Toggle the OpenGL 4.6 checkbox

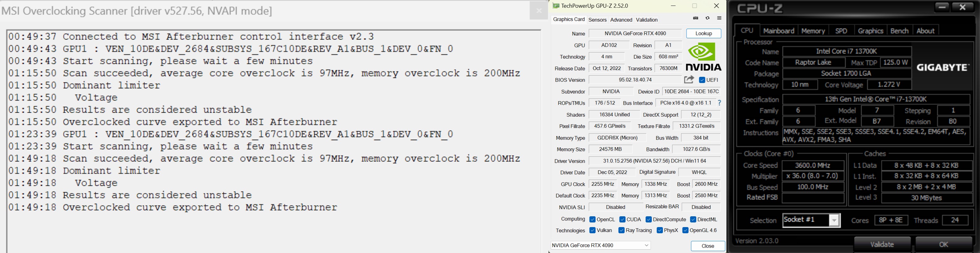[x=685, y=230]
